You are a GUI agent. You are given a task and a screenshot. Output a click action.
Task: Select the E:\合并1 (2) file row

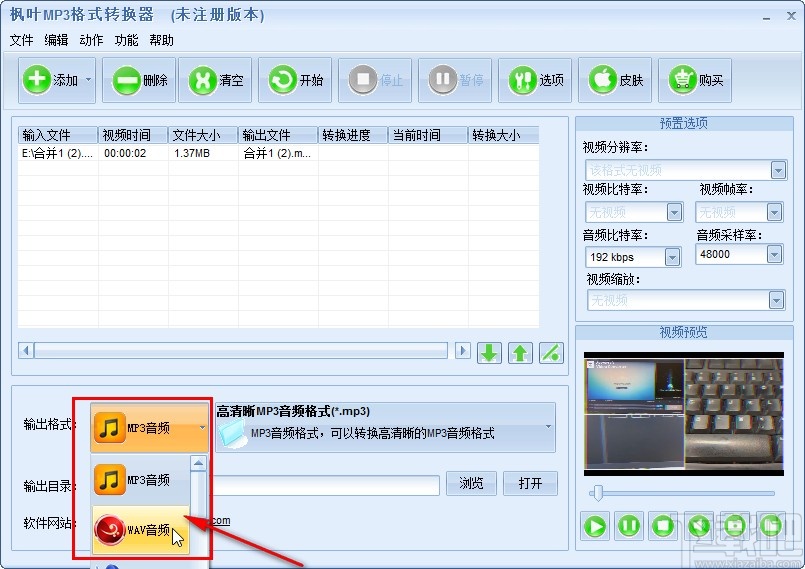point(278,153)
